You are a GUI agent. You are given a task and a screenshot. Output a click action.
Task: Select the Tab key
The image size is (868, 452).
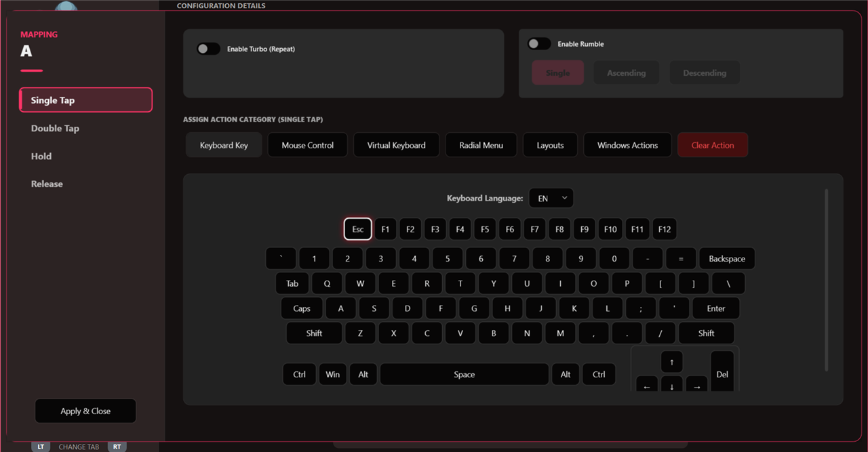point(292,283)
